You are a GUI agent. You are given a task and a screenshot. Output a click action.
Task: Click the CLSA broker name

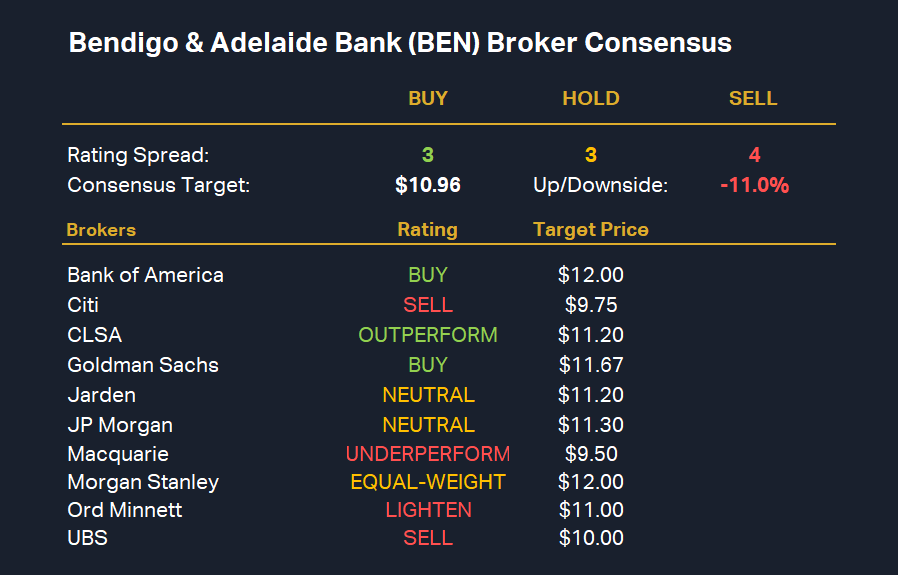click(94, 335)
